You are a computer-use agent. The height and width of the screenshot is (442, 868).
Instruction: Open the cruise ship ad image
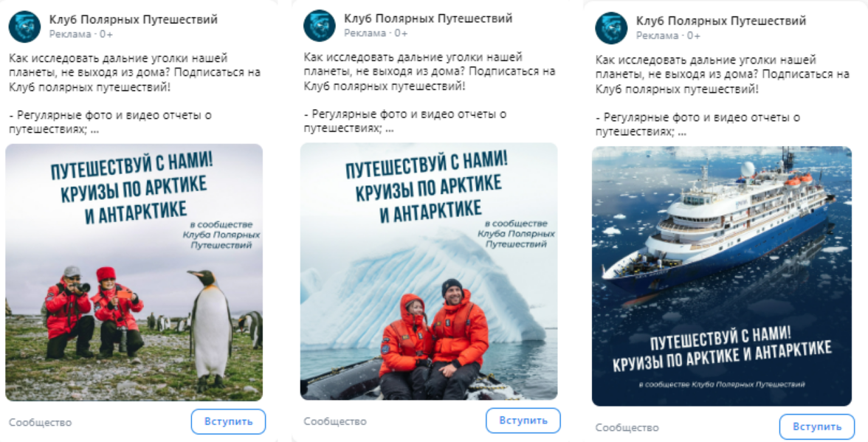pyautogui.click(x=722, y=276)
